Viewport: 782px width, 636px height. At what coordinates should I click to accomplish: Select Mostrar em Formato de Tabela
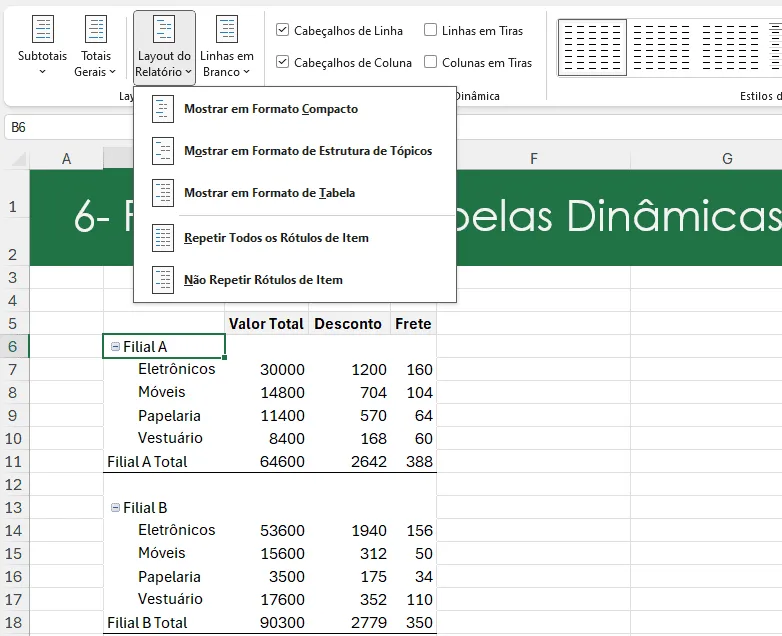295,193
